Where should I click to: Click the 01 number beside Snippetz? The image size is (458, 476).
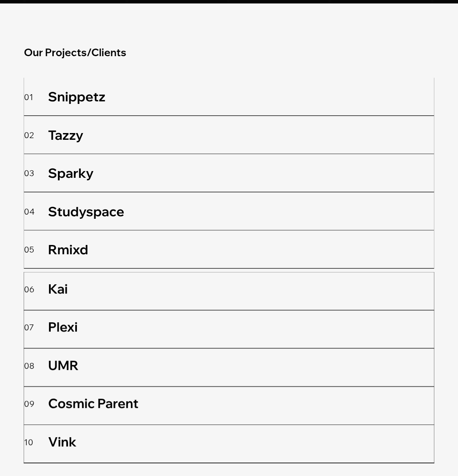pos(28,98)
